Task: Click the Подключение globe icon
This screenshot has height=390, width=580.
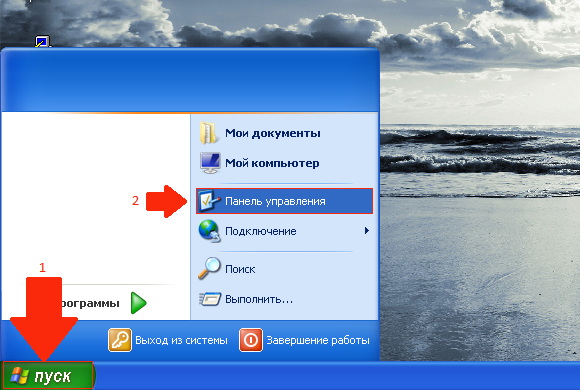Action: click(210, 231)
